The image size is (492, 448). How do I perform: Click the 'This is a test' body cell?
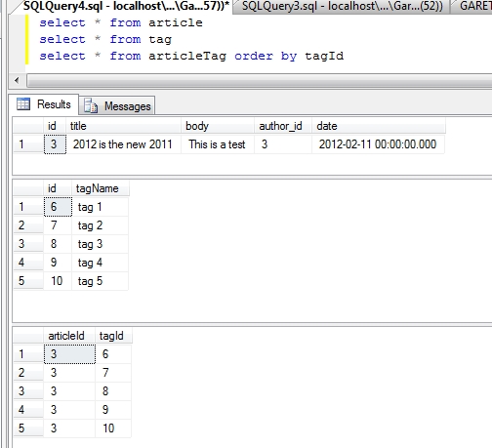(x=218, y=144)
